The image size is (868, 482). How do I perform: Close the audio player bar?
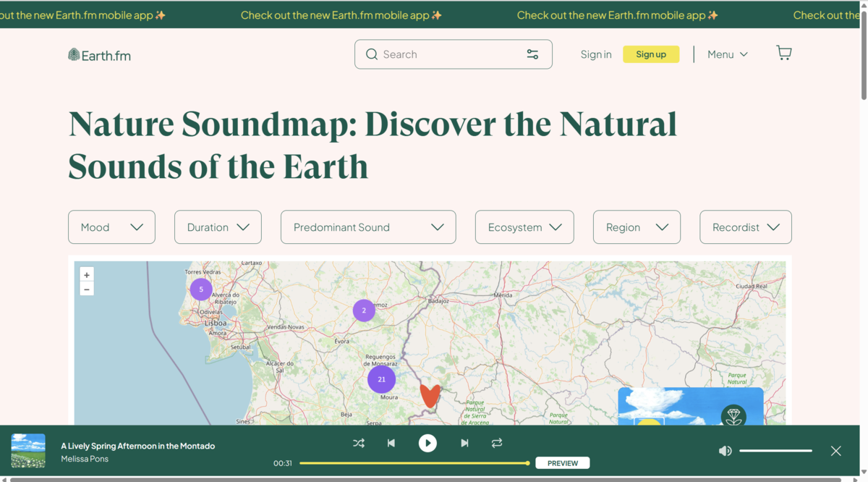pyautogui.click(x=836, y=451)
